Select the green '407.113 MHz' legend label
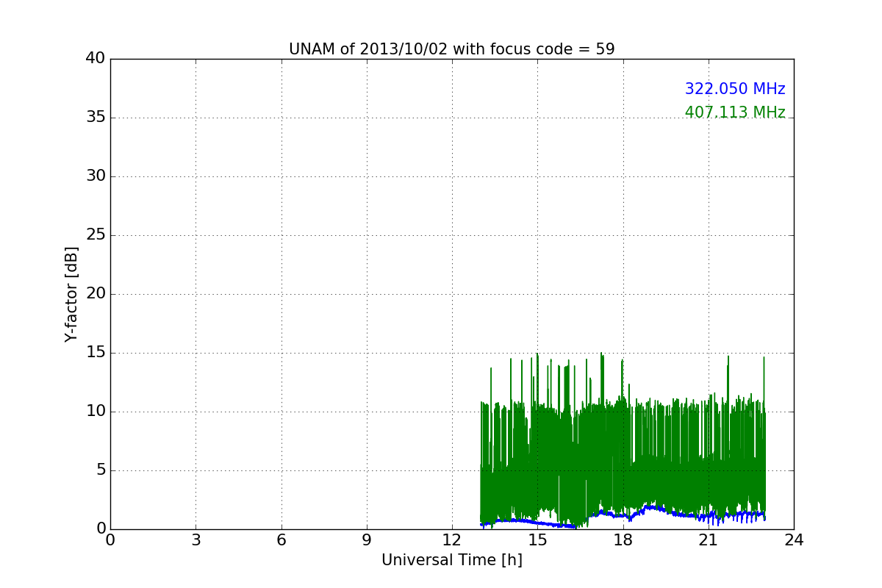This screenshot has height=588, width=882. pyautogui.click(x=735, y=112)
